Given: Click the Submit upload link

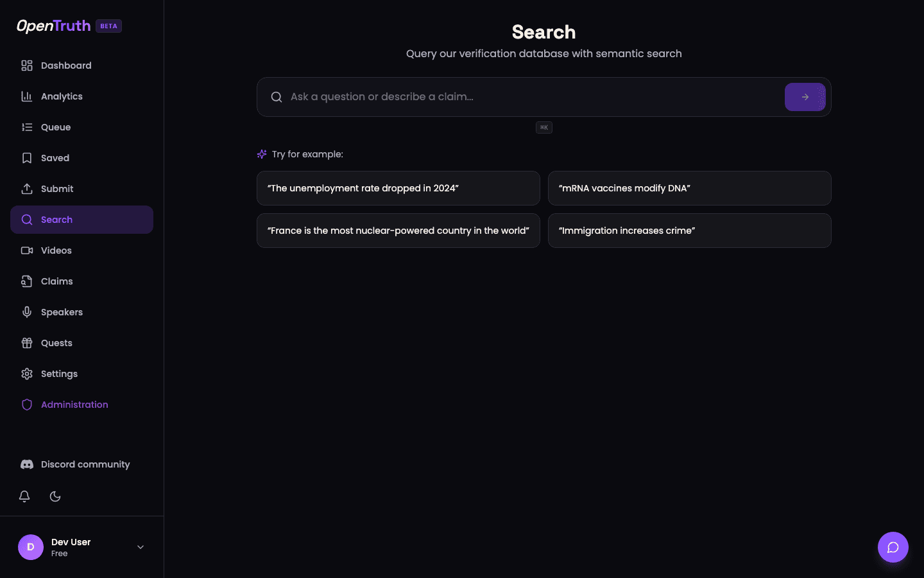Looking at the screenshot, I should [x=56, y=188].
